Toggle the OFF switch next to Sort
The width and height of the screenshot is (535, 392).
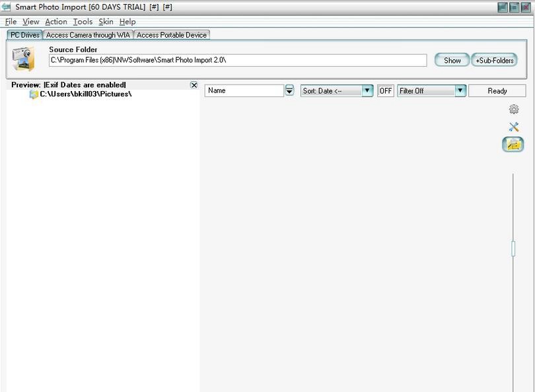click(x=385, y=90)
